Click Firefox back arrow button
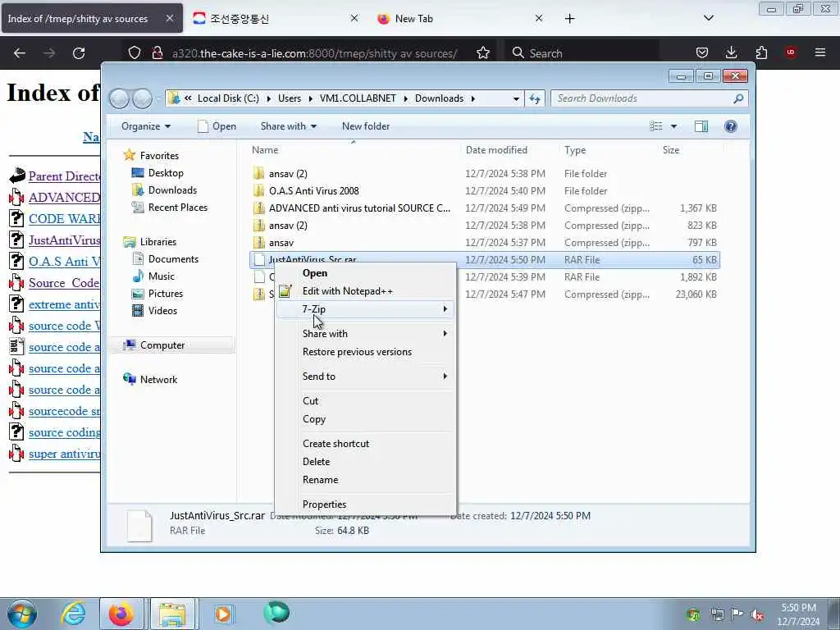Screen dimensions: 840x630 (x=20, y=53)
